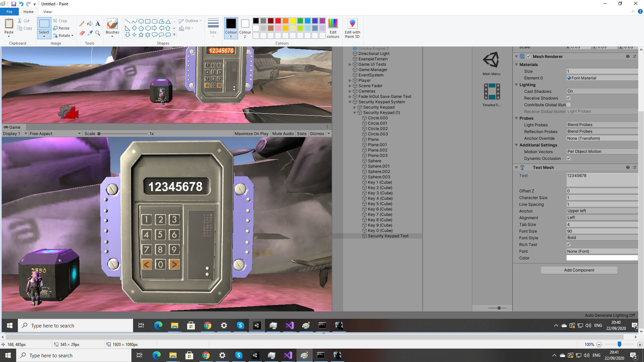
Task: Pick the red colour swatch
Action: [x=278, y=21]
